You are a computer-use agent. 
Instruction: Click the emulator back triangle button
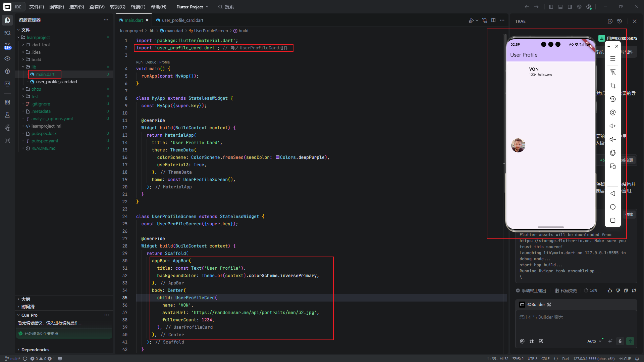pos(613,193)
